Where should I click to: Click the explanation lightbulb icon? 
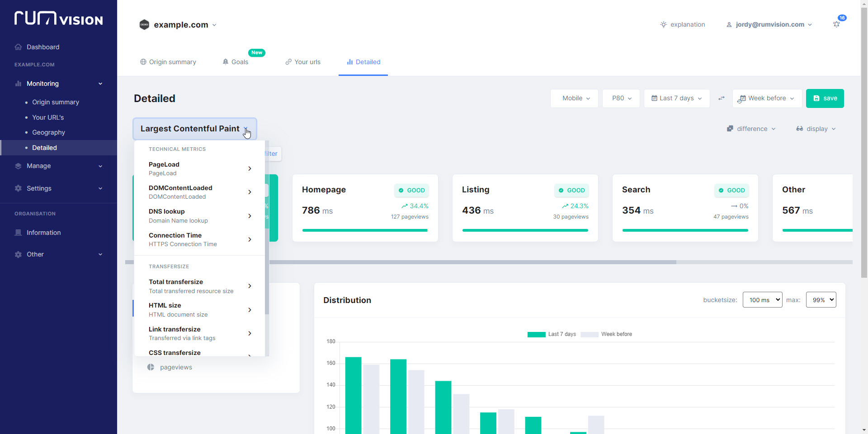click(x=663, y=24)
